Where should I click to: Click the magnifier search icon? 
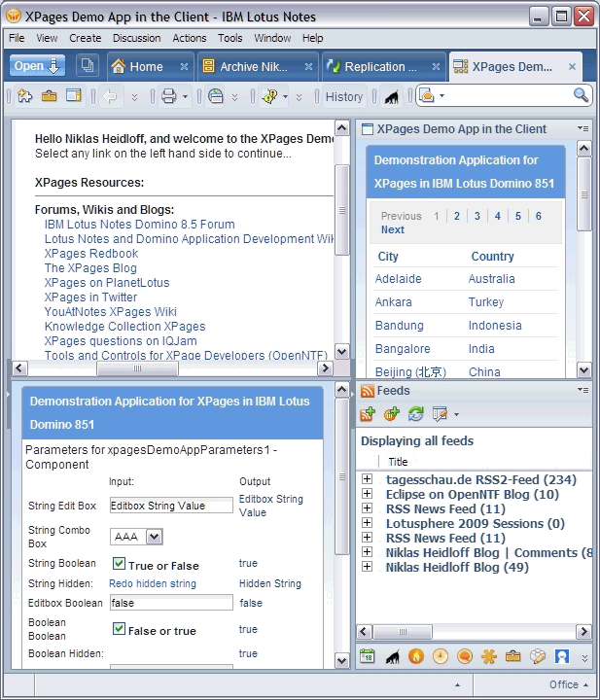coord(581,95)
